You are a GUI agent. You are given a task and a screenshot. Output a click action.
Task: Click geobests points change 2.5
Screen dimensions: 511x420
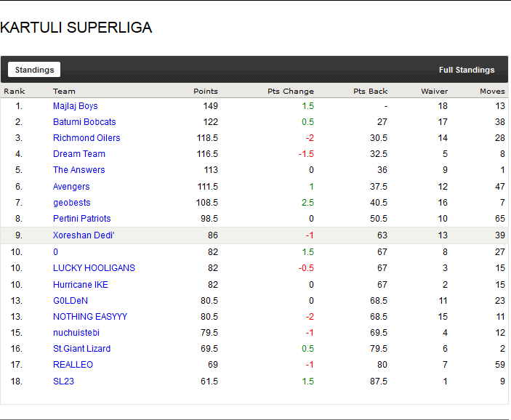click(x=307, y=203)
